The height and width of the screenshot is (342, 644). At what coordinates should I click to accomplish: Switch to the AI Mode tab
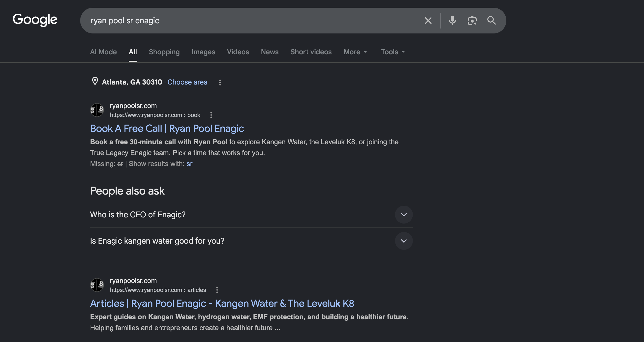(103, 52)
